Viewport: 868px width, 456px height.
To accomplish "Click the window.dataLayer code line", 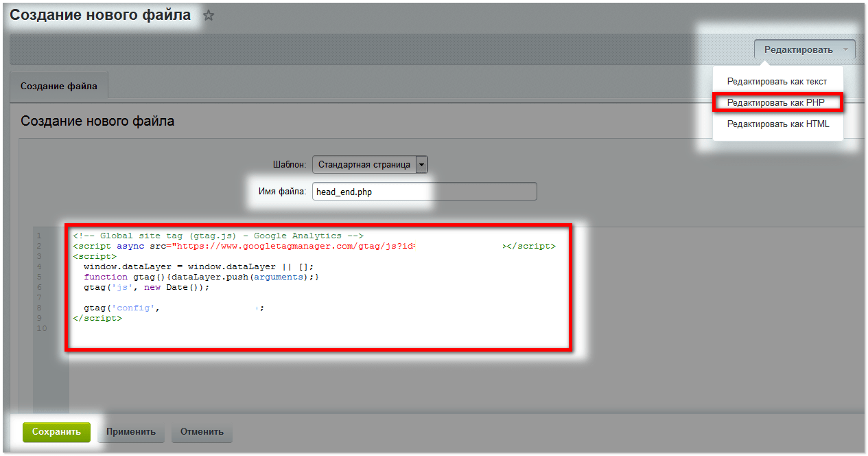I will coord(198,266).
